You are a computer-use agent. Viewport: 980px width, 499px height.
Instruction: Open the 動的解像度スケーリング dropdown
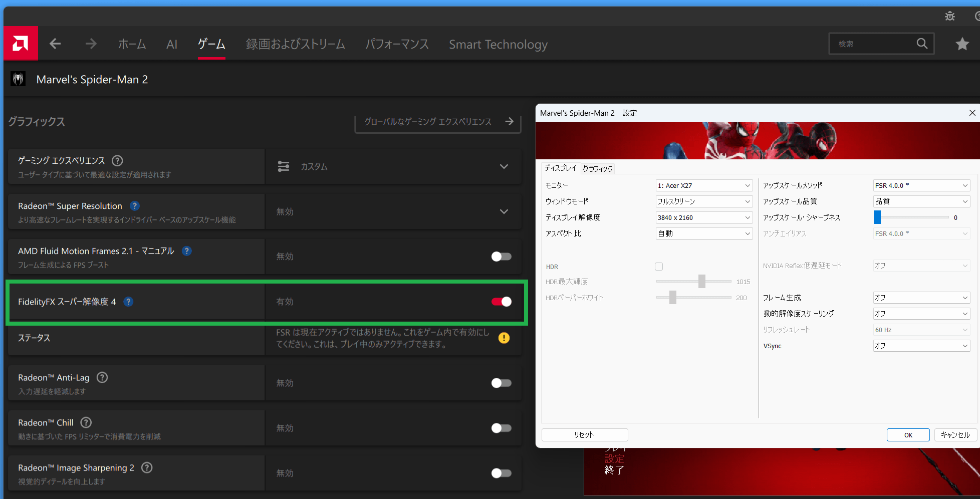coord(921,314)
